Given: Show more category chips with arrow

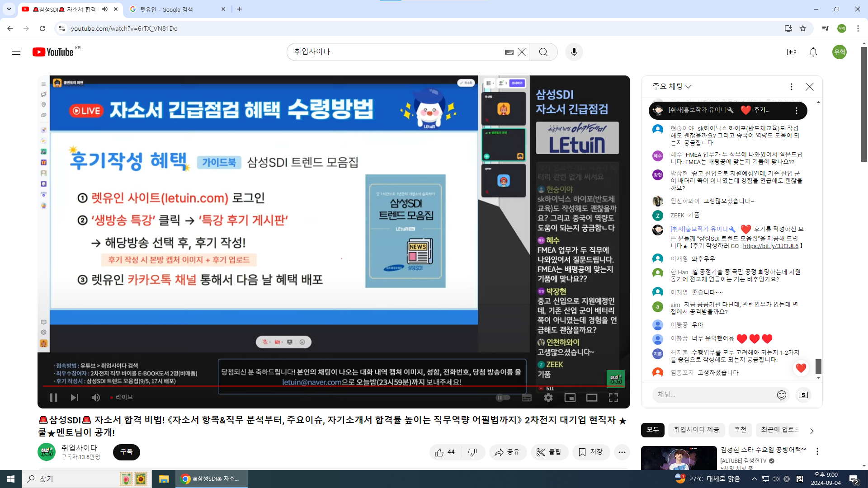Looking at the screenshot, I should 812,431.
